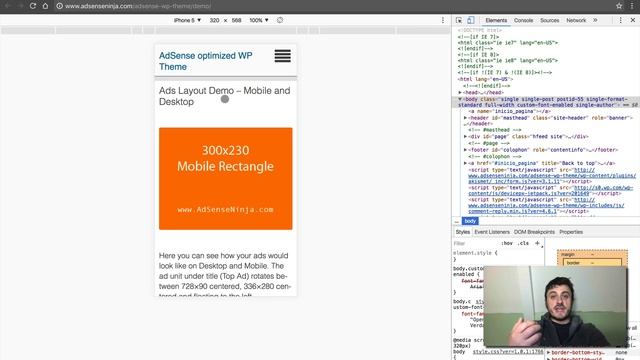Switch to the Console tab
Viewport: 640px width, 360px height.
(523, 20)
